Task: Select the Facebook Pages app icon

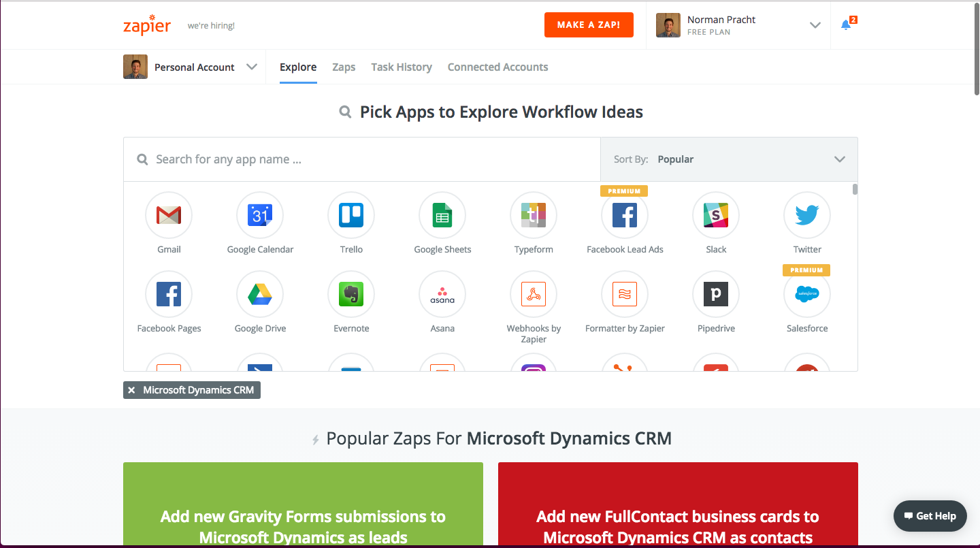Action: pos(169,294)
